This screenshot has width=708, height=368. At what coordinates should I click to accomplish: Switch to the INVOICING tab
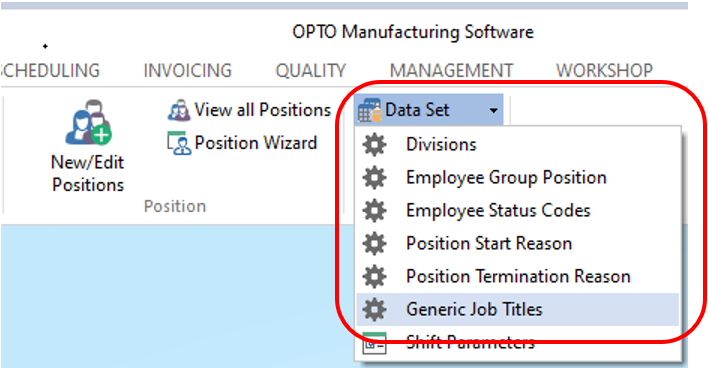[187, 70]
